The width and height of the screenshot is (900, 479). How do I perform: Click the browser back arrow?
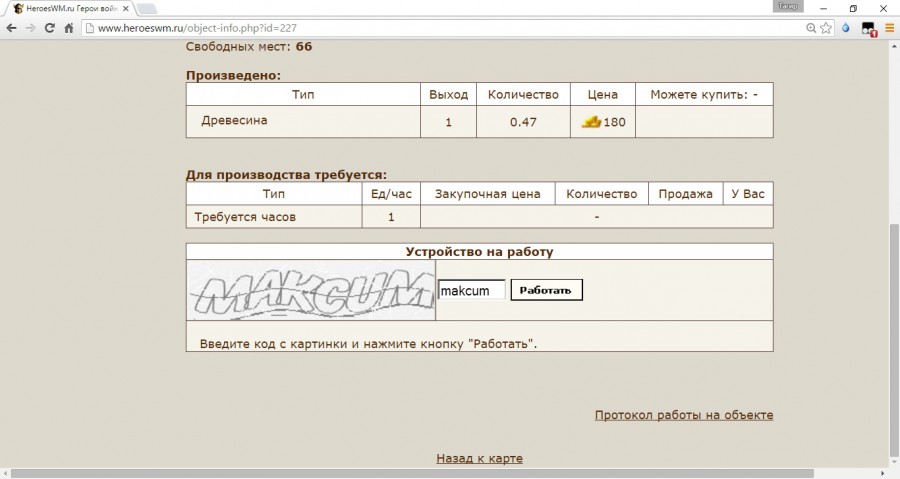point(12,28)
